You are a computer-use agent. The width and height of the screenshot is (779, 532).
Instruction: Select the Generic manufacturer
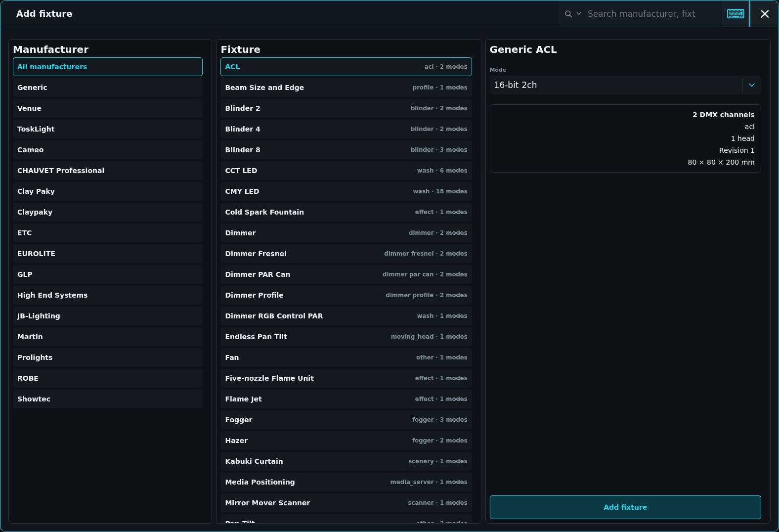point(108,88)
